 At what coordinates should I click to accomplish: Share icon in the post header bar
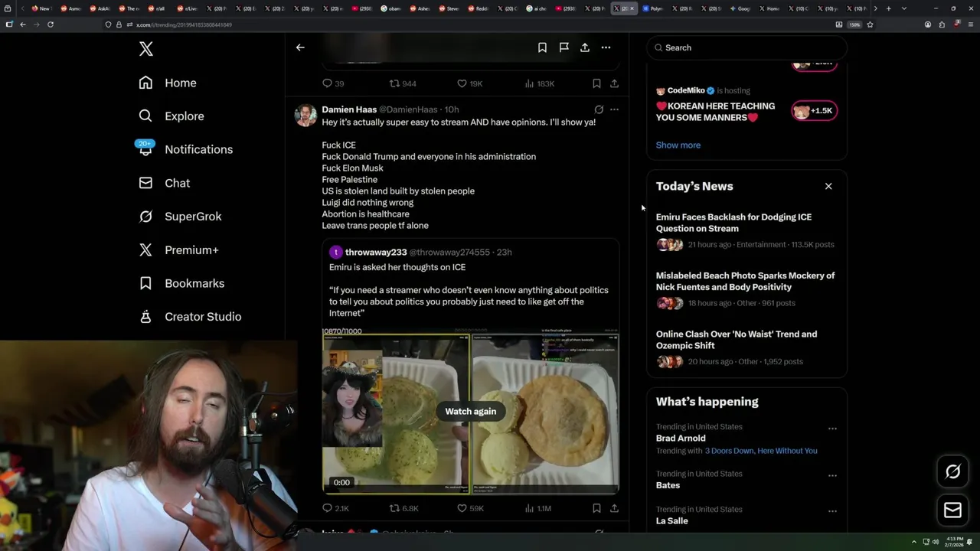585,47
